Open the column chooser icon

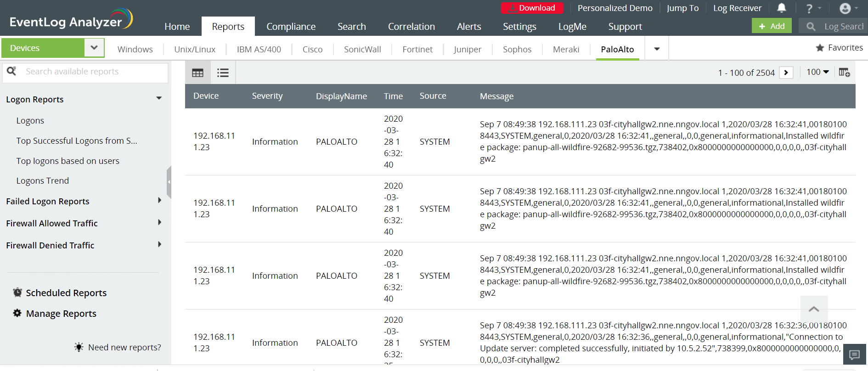844,73
